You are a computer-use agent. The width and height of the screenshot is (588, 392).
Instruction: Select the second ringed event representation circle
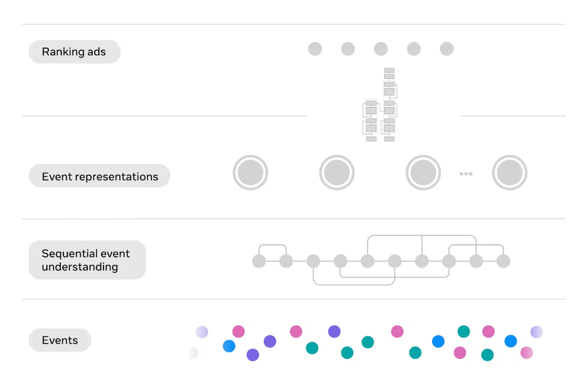coord(337,173)
